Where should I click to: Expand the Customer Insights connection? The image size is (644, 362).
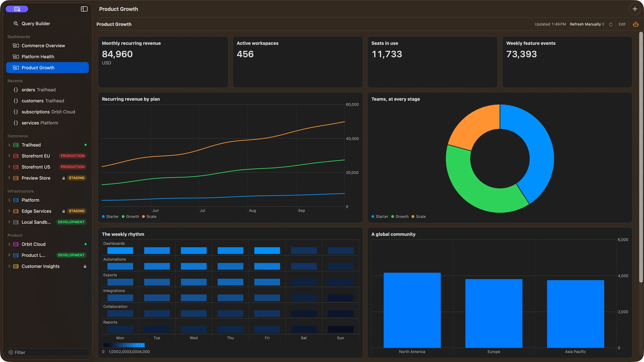tap(9, 266)
